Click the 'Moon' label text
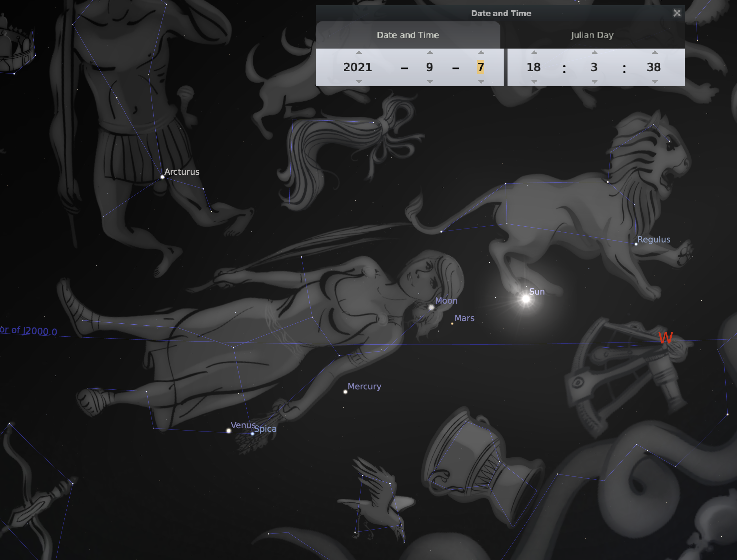The image size is (737, 560). [x=446, y=301]
